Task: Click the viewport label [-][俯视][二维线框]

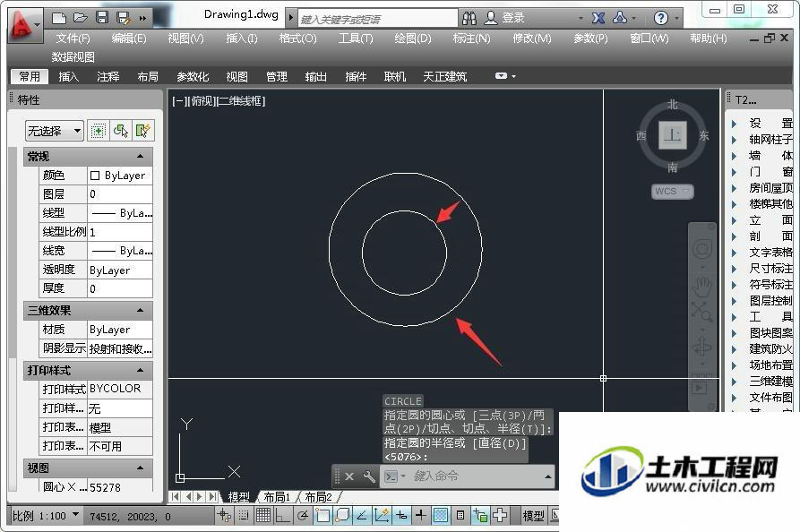Action: [x=219, y=101]
